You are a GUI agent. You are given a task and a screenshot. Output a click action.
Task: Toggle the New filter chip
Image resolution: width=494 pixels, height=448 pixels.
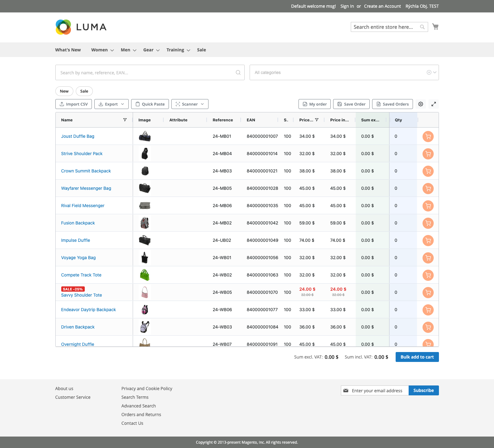pyautogui.click(x=64, y=91)
